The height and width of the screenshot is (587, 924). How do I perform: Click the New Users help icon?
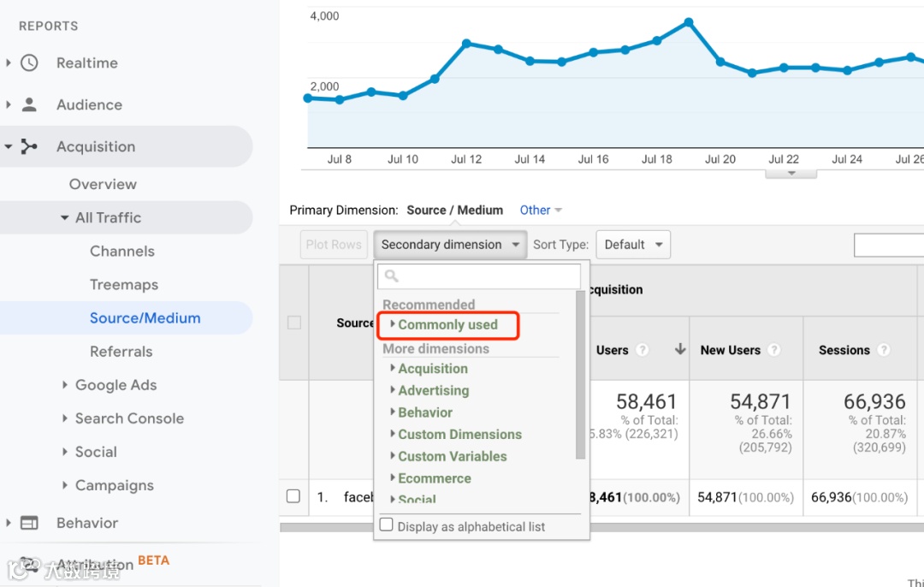click(773, 350)
